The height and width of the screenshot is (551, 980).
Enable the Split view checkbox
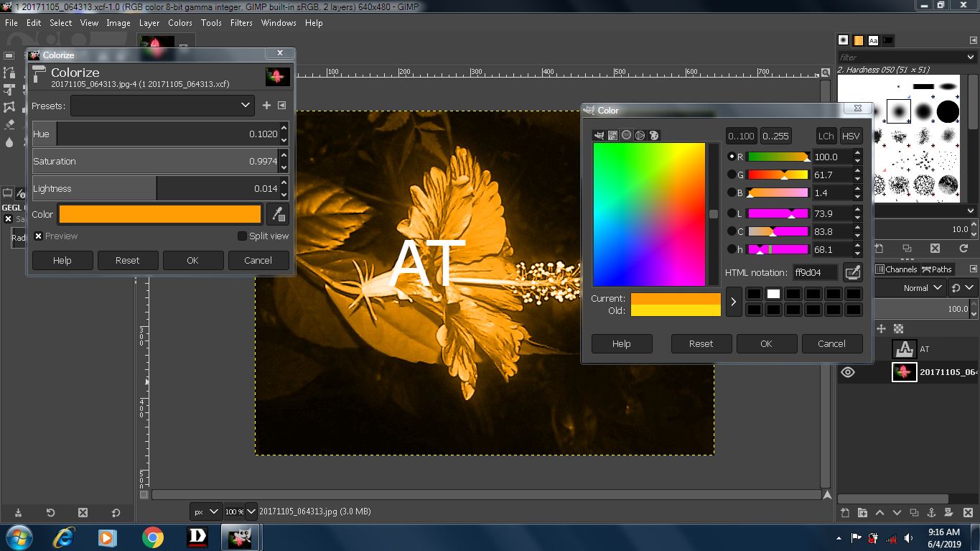click(x=242, y=236)
